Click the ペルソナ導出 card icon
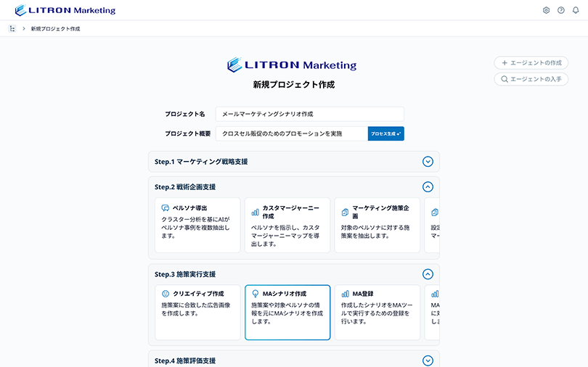 166,208
